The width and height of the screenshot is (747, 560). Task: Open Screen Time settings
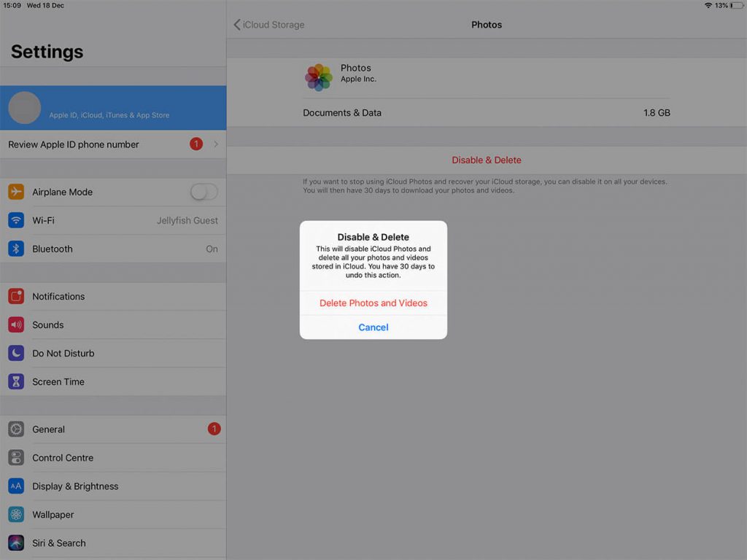[x=113, y=381]
